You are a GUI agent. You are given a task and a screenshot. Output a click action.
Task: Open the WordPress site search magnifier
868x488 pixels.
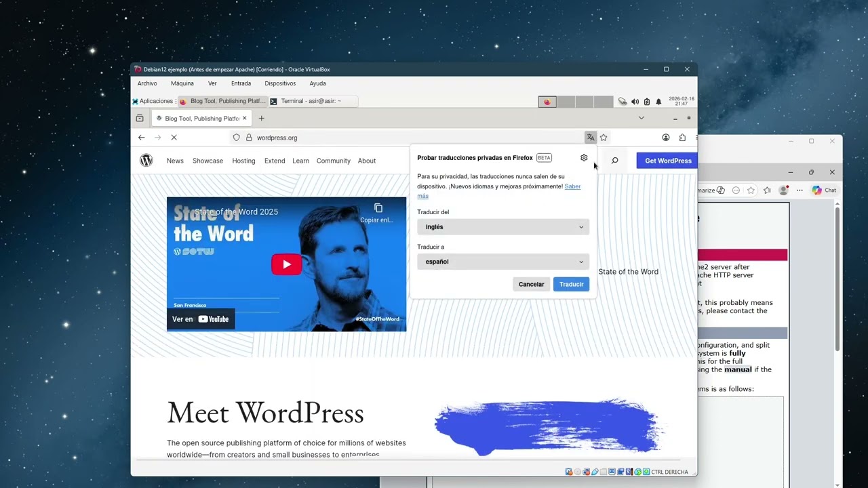tap(614, 161)
